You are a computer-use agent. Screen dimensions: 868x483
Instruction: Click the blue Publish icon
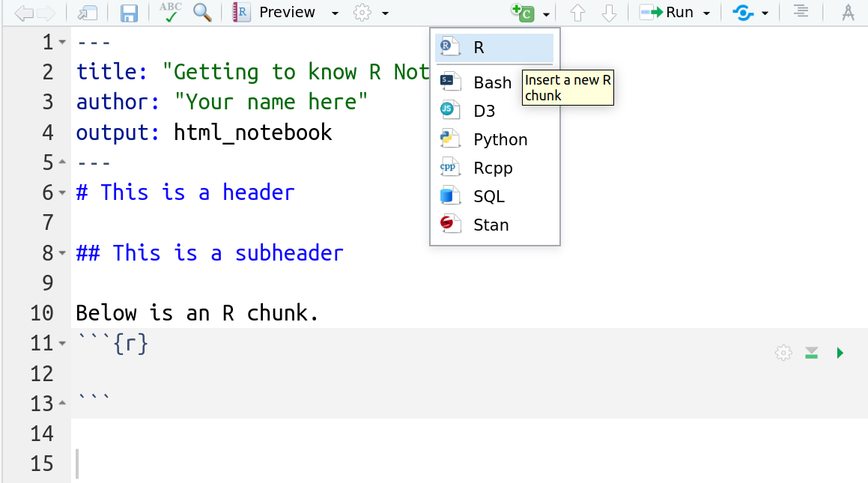click(x=743, y=12)
